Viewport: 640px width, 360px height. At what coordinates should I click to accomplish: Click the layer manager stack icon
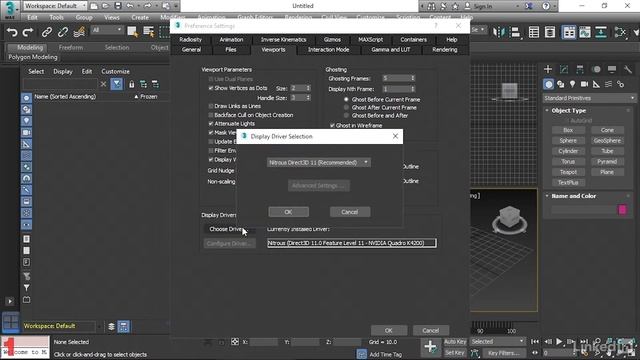point(111,327)
